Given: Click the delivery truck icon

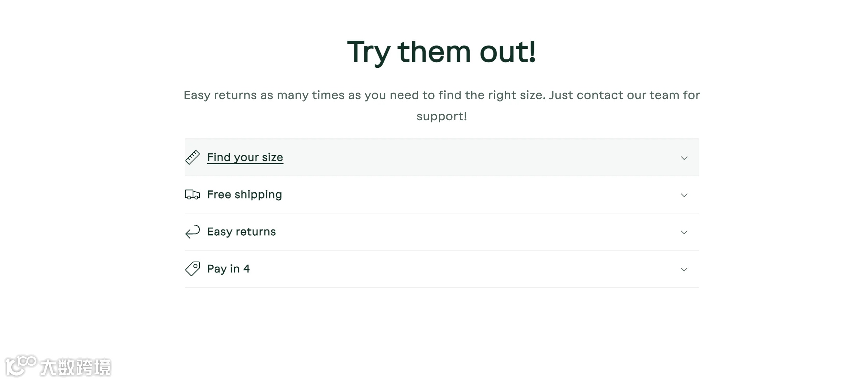Looking at the screenshot, I should tap(192, 195).
